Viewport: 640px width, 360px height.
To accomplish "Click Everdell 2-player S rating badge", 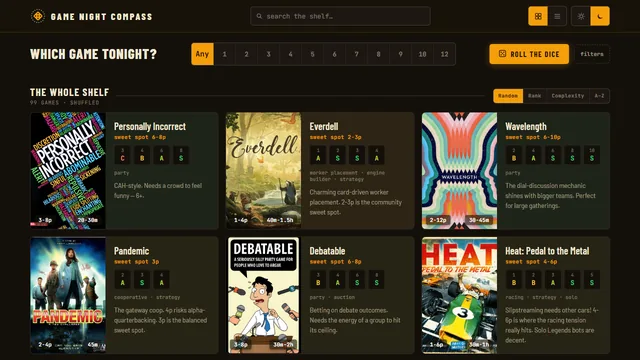I will [338, 155].
